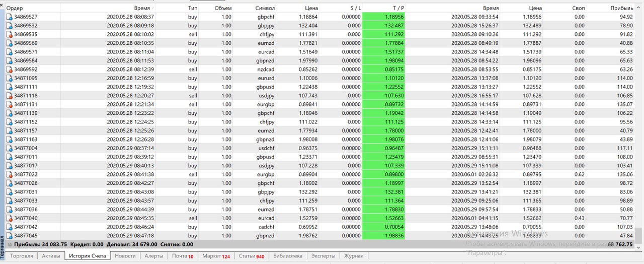Select the icon next to order 34877011

coord(9,157)
